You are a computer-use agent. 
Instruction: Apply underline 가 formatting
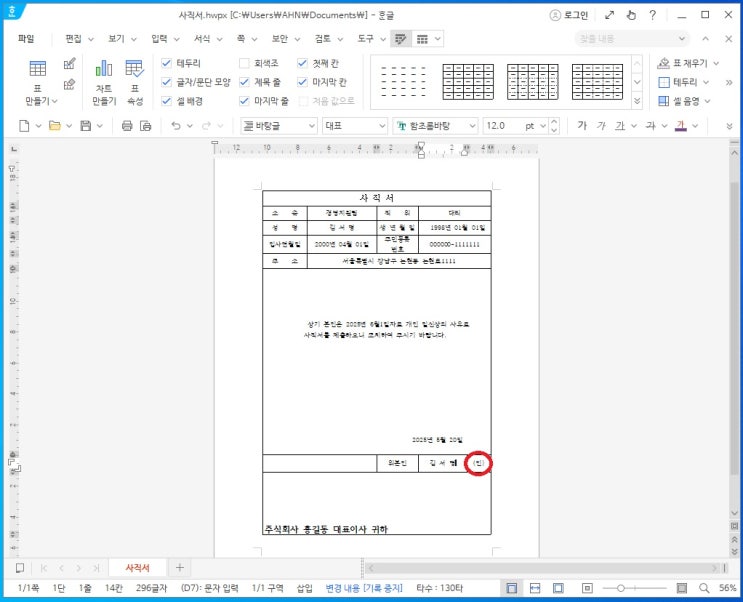(620, 126)
